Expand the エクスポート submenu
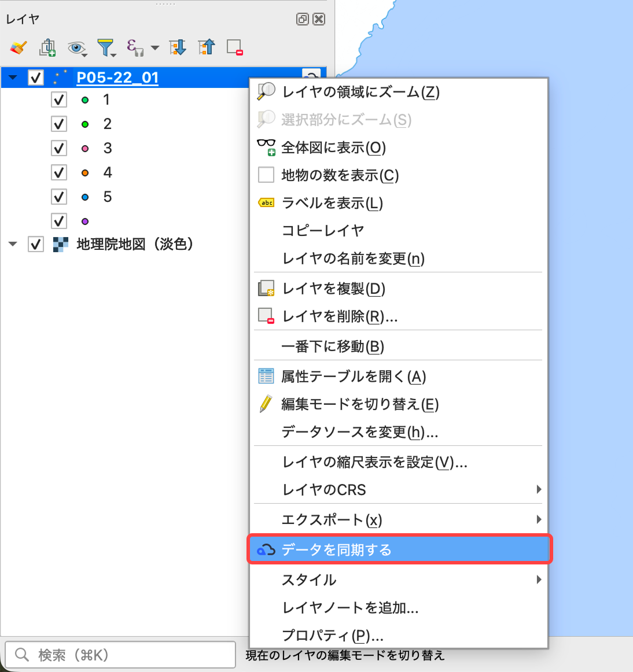Screen dimensions: 633x672 click(399, 519)
